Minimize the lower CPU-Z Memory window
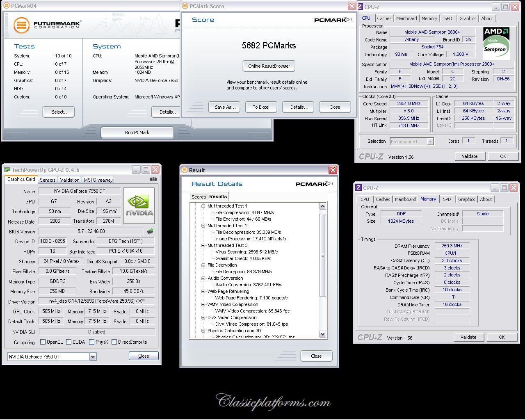525x420 pixels. [x=495, y=187]
